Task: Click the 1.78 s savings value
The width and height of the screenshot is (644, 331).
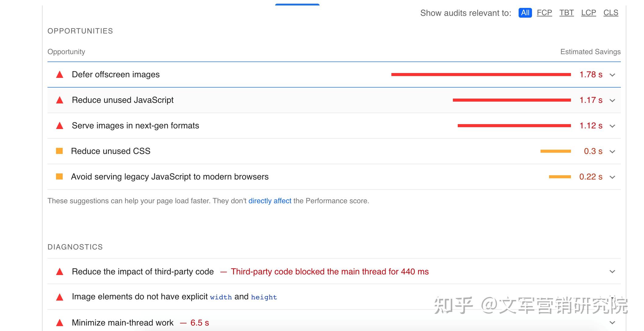Action: click(x=591, y=75)
